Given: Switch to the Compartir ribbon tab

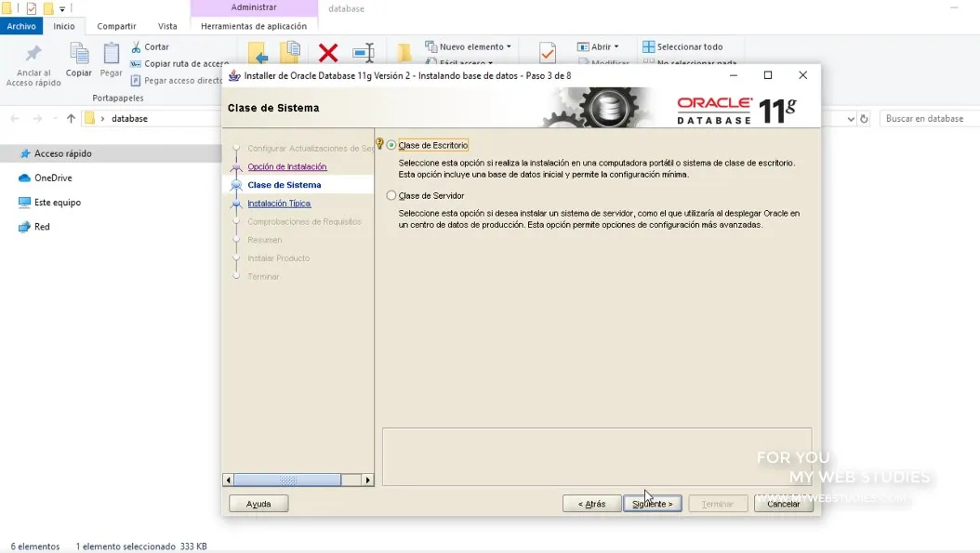Looking at the screenshot, I should [116, 26].
